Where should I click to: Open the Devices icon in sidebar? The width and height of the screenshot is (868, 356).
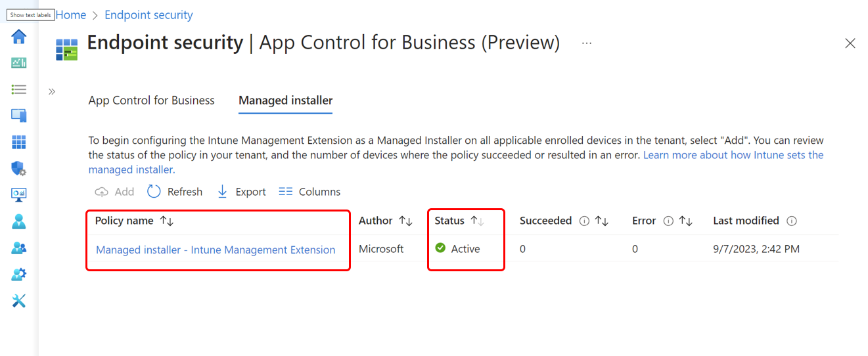(18, 116)
